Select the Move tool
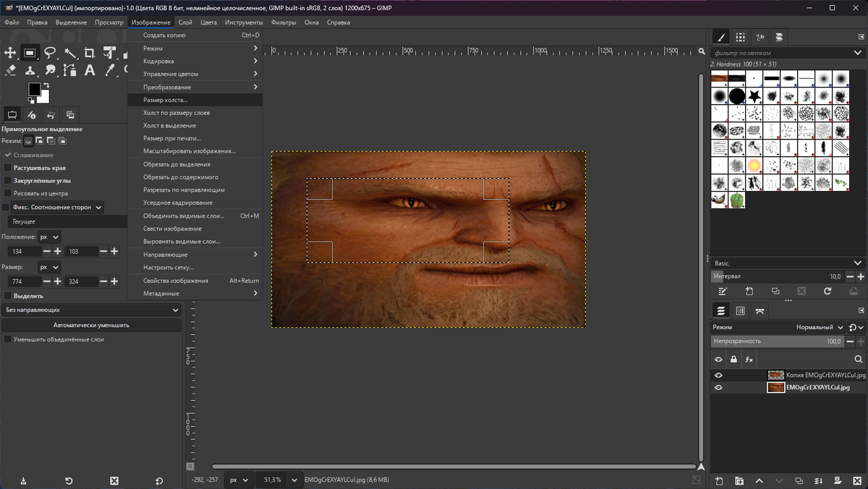This screenshot has height=489, width=868. (10, 53)
